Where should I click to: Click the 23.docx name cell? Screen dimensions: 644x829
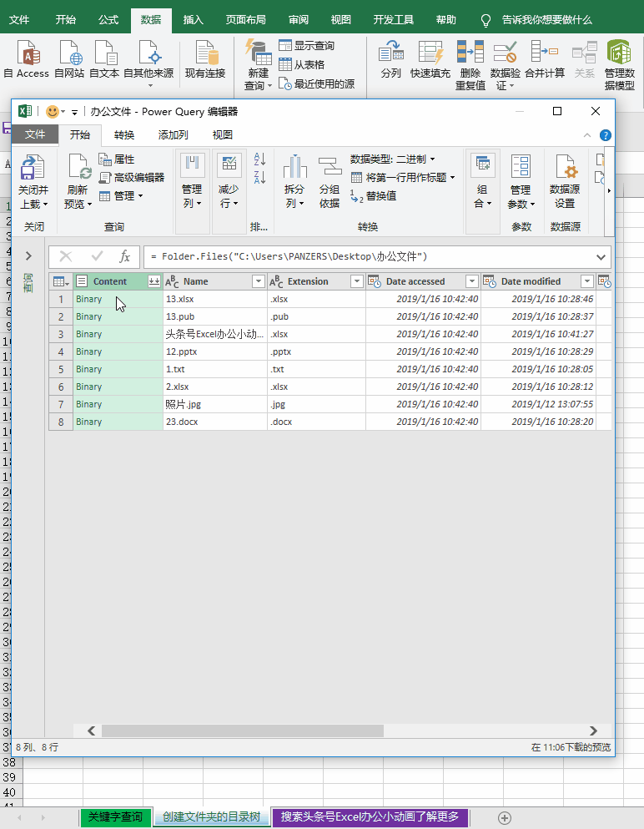click(215, 422)
